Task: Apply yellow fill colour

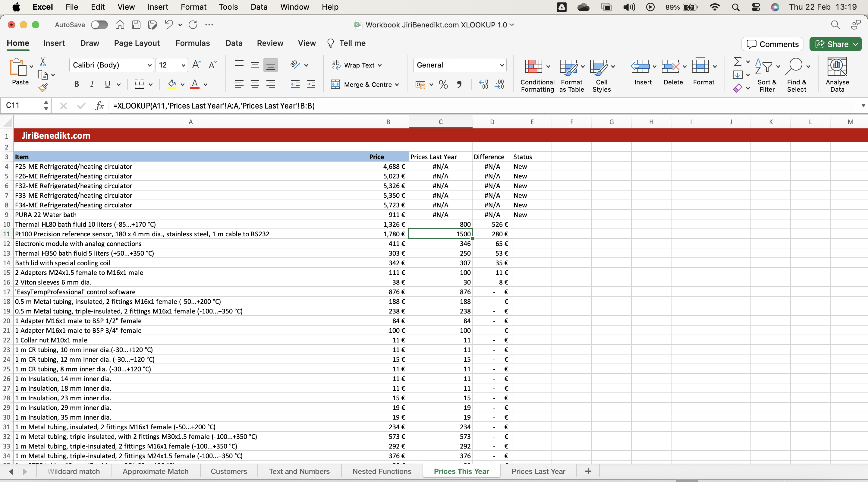Action: pos(172,84)
